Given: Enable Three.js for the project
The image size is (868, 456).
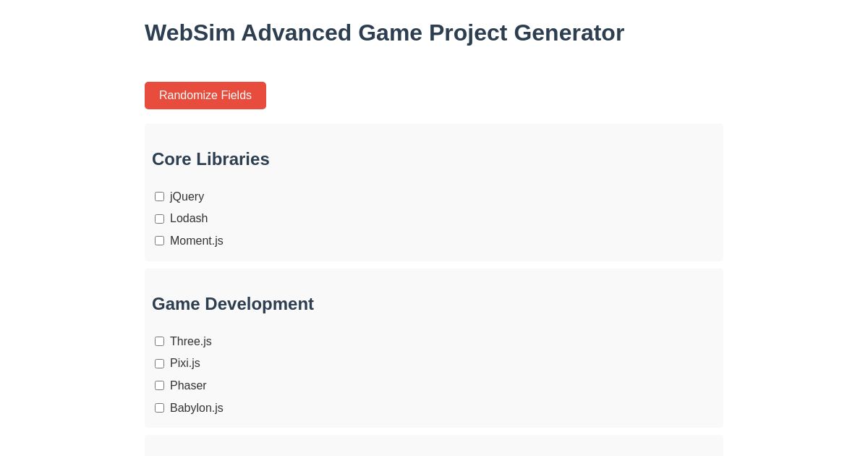Looking at the screenshot, I should 159,341.
